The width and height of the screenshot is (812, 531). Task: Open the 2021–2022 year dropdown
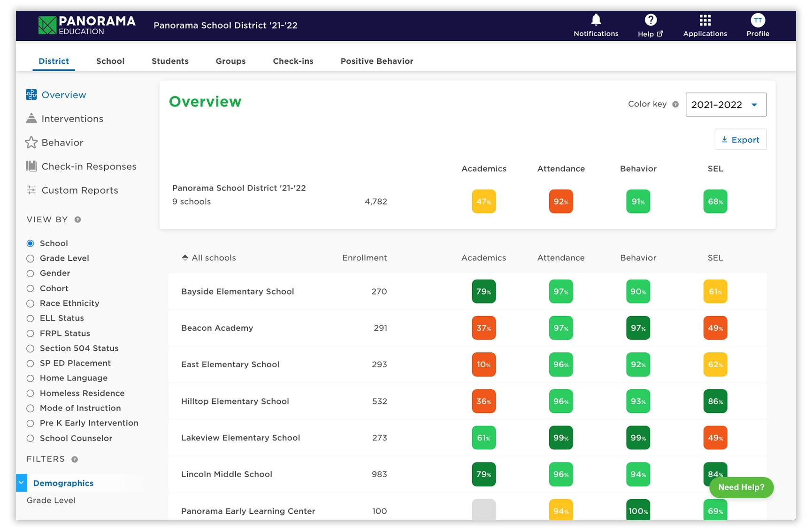click(x=726, y=105)
